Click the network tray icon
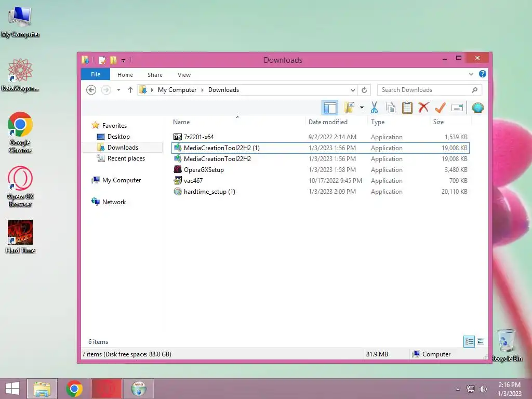This screenshot has width=532, height=399. (471, 389)
